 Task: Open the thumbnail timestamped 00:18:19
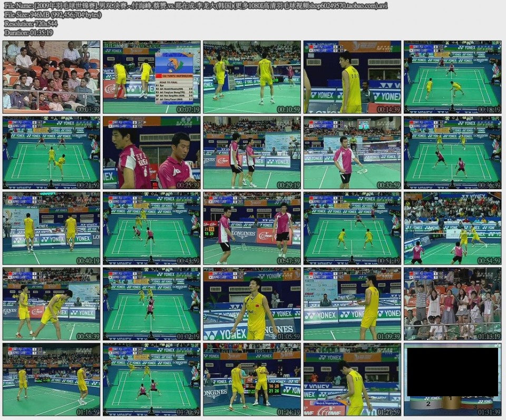pos(453,77)
